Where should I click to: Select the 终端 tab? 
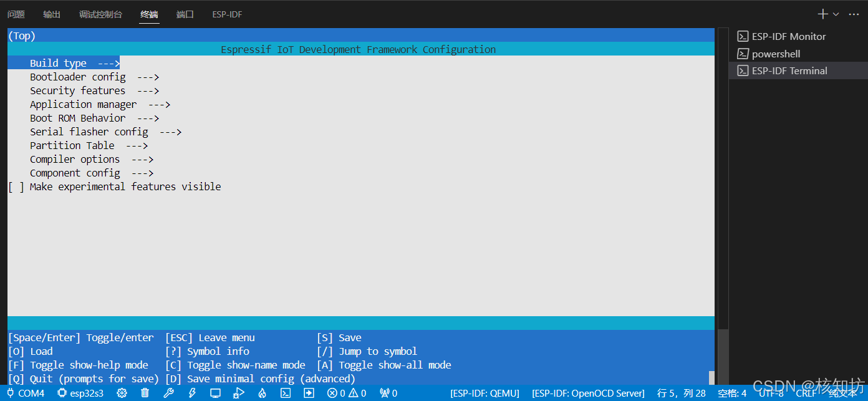click(149, 14)
